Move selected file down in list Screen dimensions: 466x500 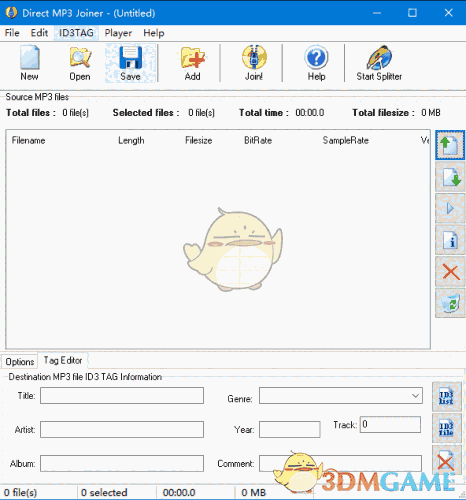pos(450,177)
